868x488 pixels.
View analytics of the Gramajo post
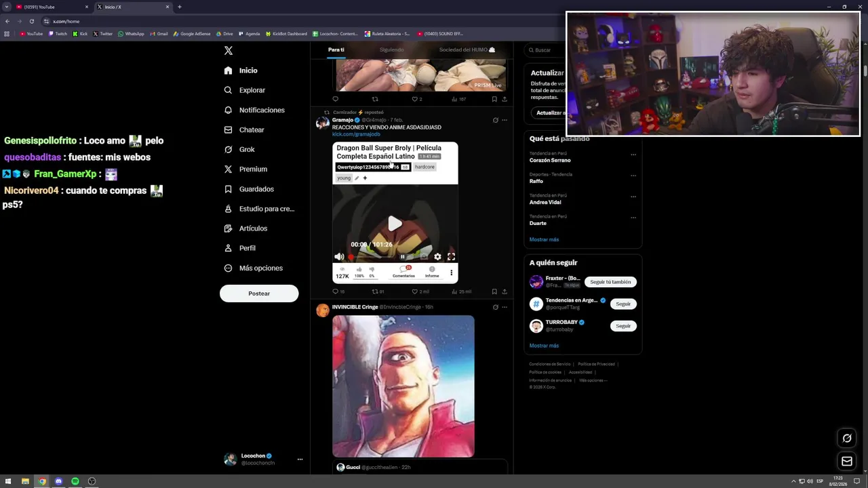(454, 291)
